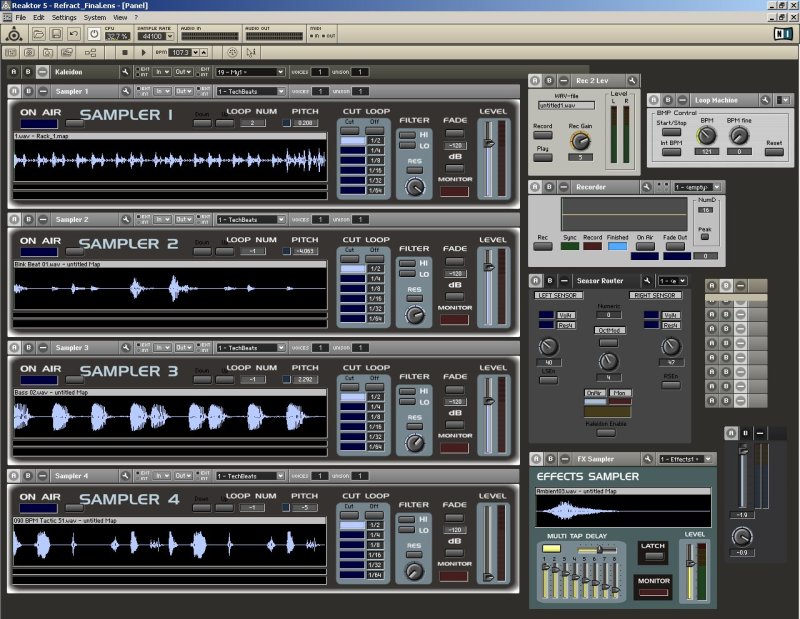Click the Record button in Rec 2 Lev

(x=542, y=135)
